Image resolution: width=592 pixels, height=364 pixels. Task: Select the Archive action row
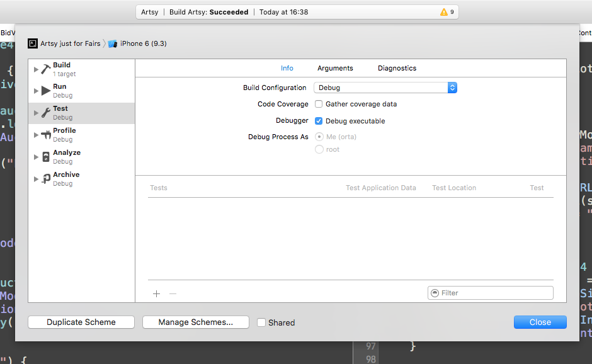coord(81,179)
